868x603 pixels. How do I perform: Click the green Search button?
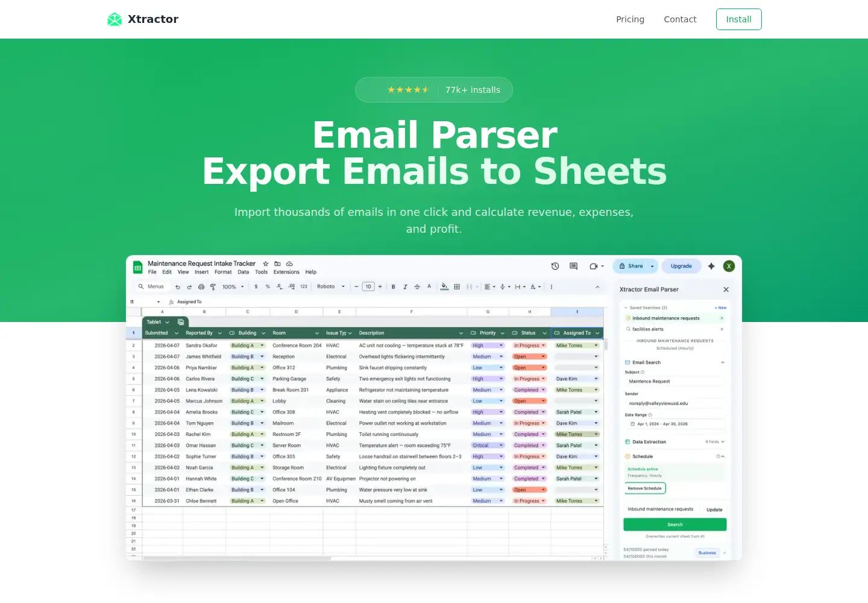(x=675, y=525)
